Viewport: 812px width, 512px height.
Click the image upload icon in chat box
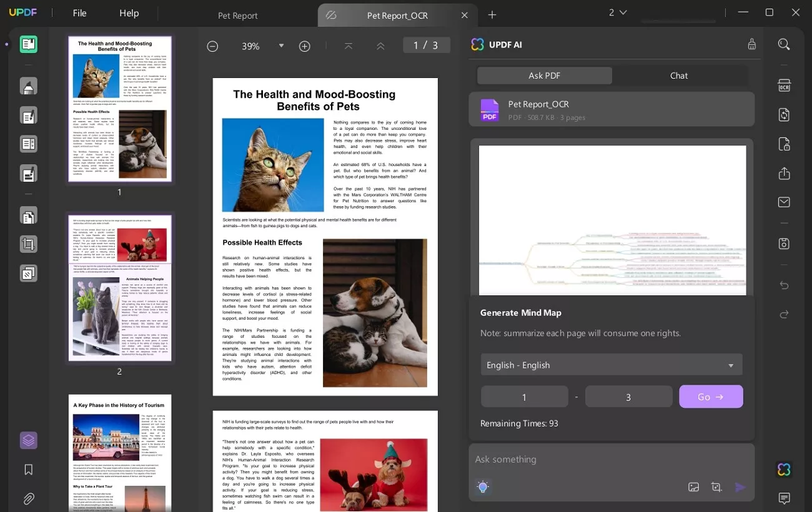pyautogui.click(x=693, y=487)
